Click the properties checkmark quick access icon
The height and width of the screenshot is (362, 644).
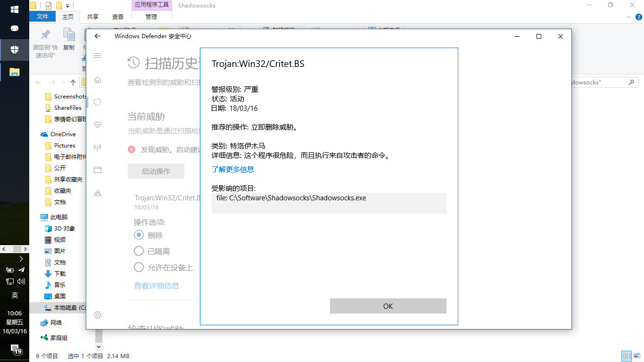[49, 6]
